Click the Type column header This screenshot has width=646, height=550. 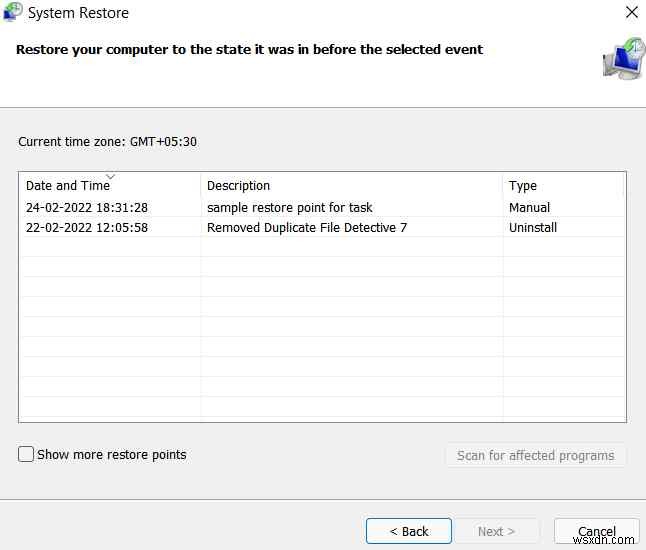pos(523,186)
